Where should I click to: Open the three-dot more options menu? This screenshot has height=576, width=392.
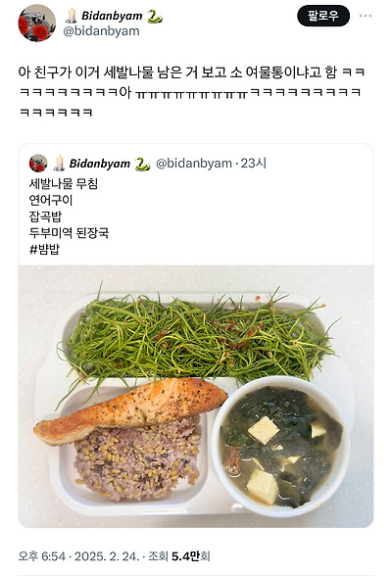pyautogui.click(x=366, y=16)
